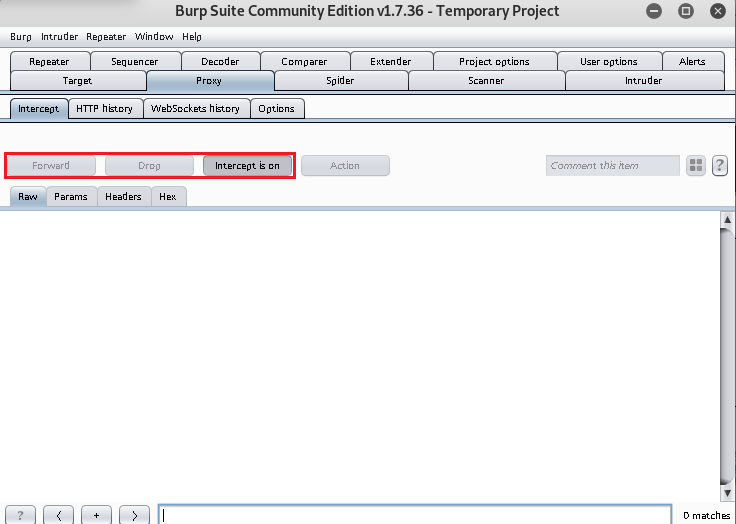736x524 pixels.
Task: Switch to the Scanner tab
Action: tap(486, 81)
